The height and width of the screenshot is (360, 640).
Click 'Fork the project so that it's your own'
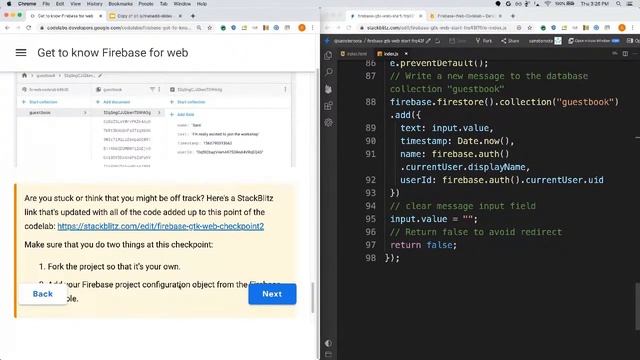point(114,267)
